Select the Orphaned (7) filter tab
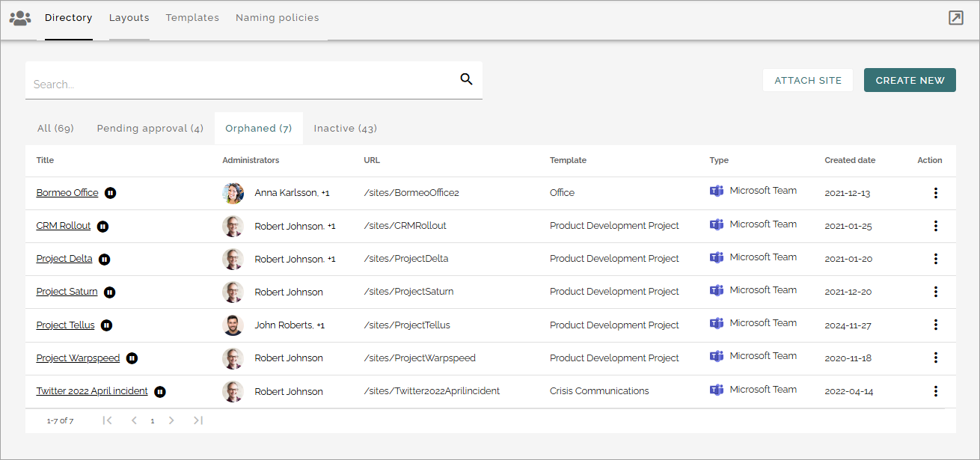 (259, 128)
